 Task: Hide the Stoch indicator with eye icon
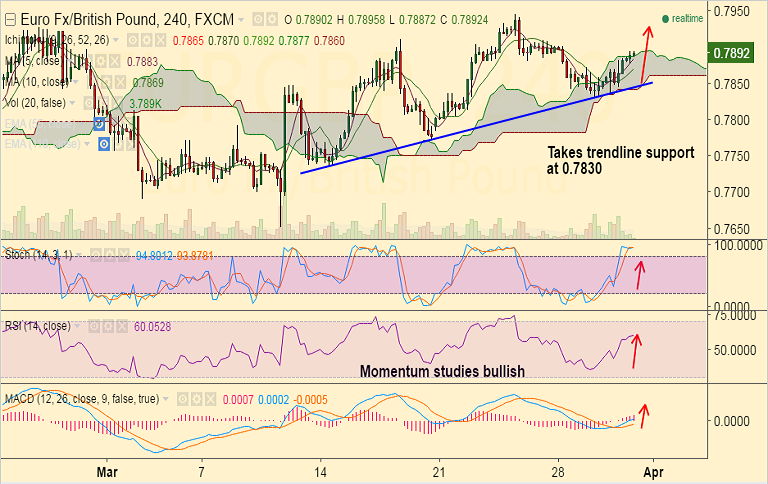pyautogui.click(x=96, y=255)
